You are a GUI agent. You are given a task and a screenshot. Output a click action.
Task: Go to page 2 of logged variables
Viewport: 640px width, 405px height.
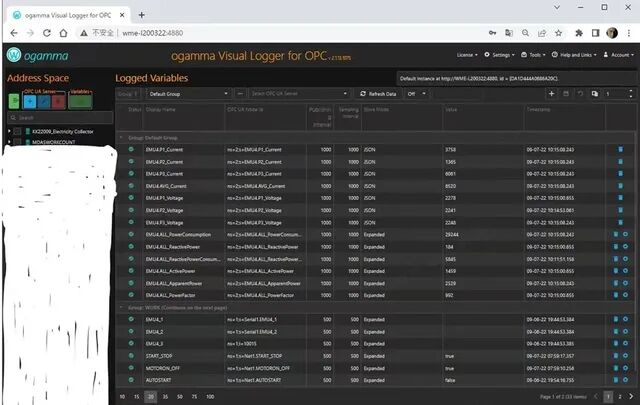click(619, 397)
